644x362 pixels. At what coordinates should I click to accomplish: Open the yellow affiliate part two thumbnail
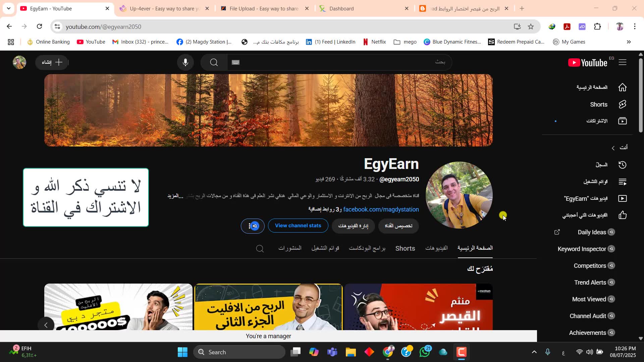268,307
